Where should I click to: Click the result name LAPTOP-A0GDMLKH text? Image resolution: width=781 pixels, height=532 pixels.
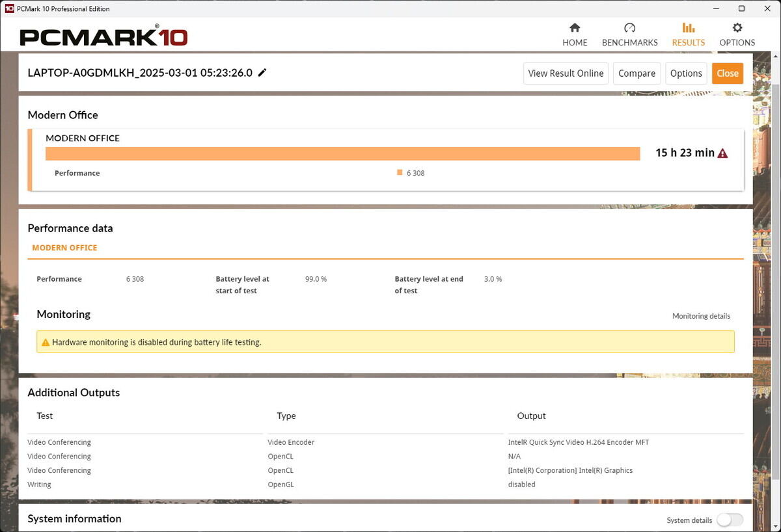(x=140, y=73)
